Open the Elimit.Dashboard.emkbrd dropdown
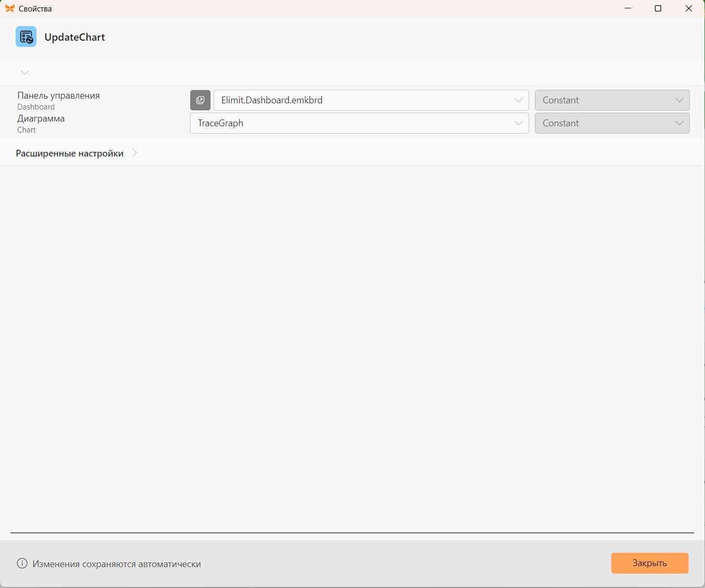The height and width of the screenshot is (588, 705). click(x=371, y=100)
